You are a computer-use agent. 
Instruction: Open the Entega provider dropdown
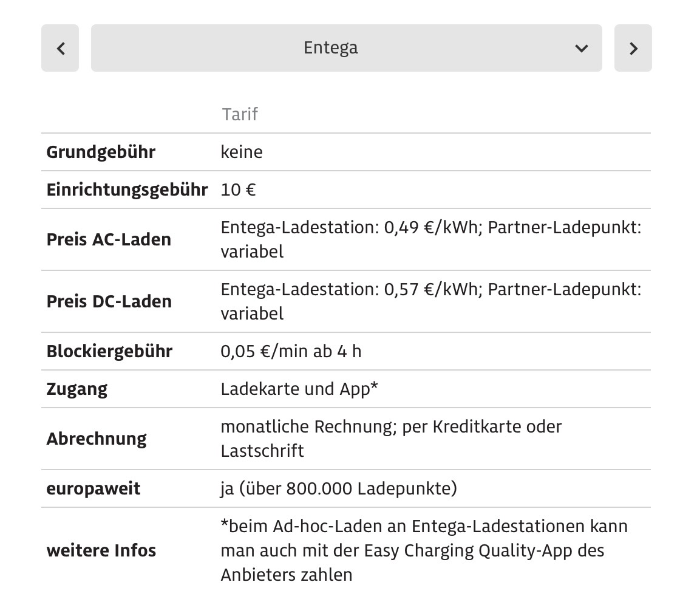(x=331, y=48)
